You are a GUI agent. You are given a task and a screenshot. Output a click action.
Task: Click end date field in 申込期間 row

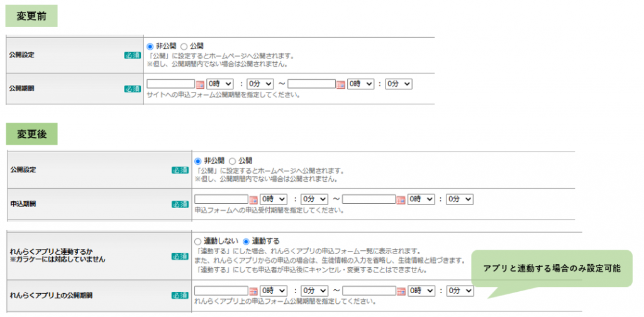pyautogui.click(x=369, y=199)
